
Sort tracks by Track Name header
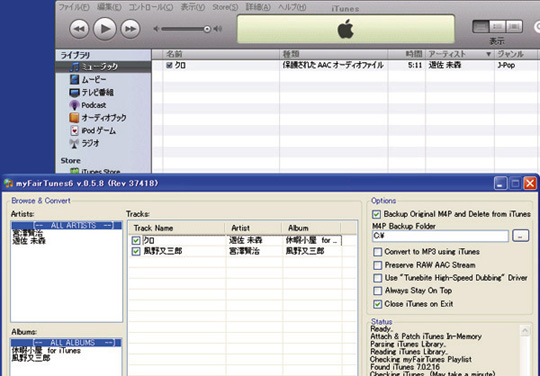tap(177, 228)
